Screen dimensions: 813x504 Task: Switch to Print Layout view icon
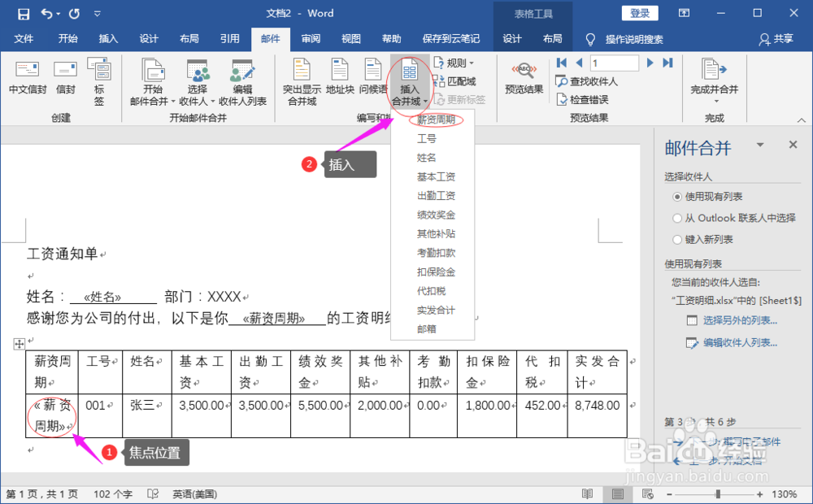click(618, 493)
